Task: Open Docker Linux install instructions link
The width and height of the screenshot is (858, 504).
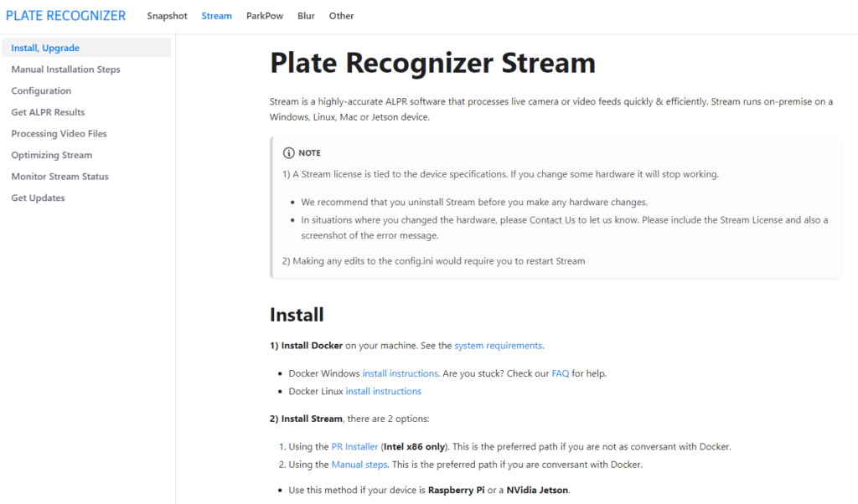Action: (383, 391)
